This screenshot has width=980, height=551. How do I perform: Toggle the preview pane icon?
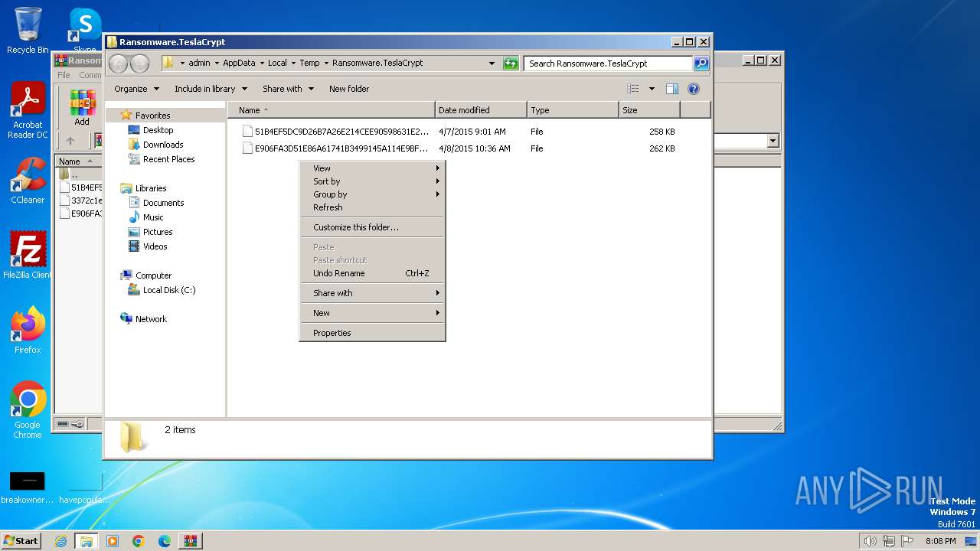[671, 89]
